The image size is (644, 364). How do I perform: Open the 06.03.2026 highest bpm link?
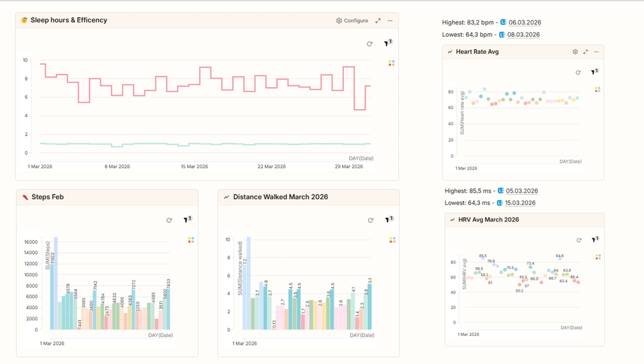[524, 23]
